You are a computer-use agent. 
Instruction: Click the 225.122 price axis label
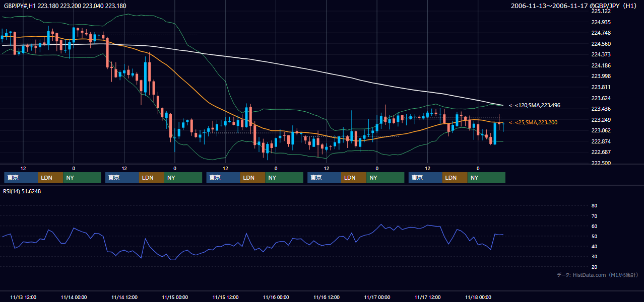(x=601, y=11)
